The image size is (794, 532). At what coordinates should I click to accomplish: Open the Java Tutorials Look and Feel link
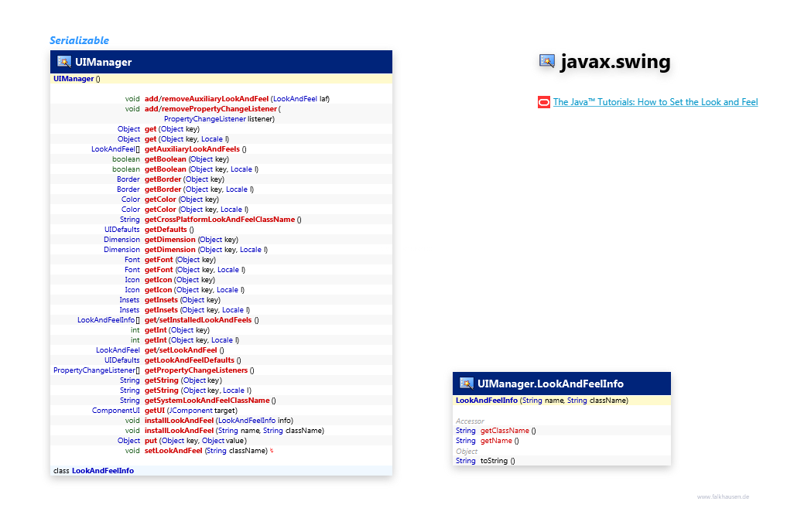[655, 102]
